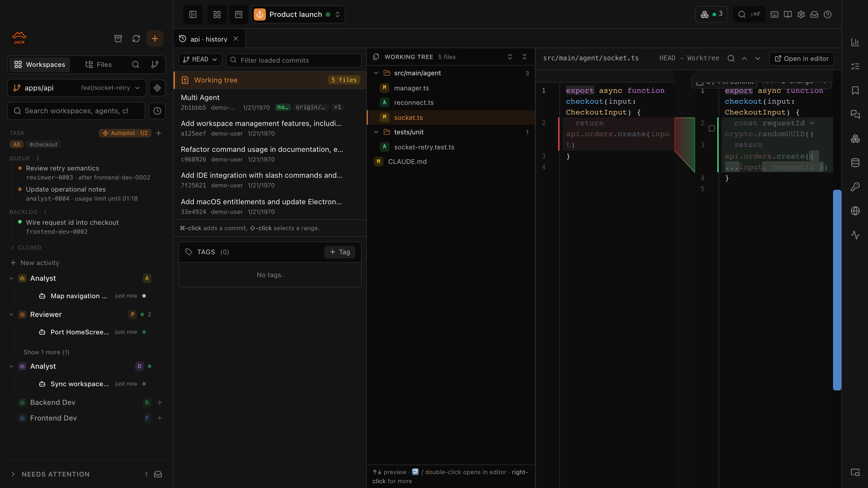Open the archive icon in the sidebar header

118,38
